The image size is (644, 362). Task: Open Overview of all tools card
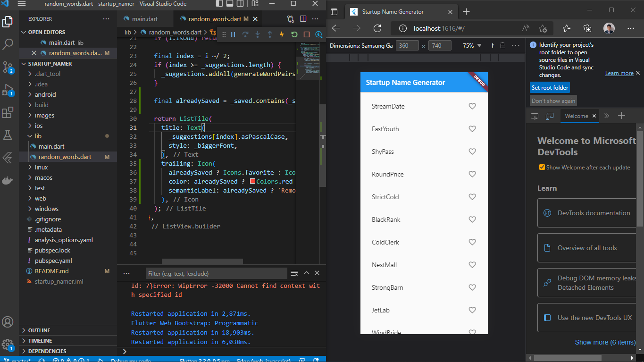coord(587,248)
